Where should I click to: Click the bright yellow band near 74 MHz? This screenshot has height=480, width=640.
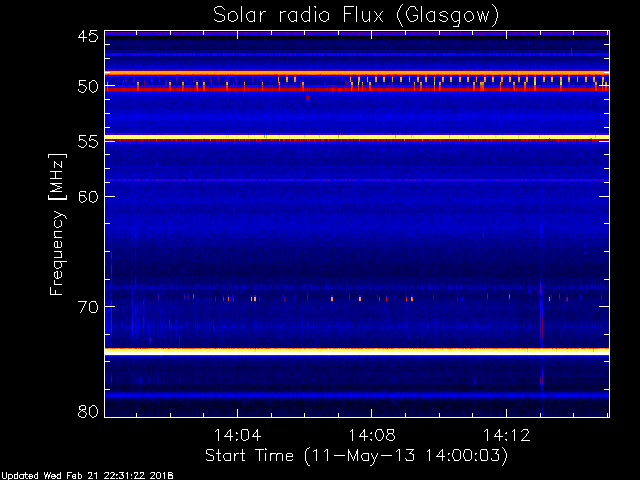(357, 351)
